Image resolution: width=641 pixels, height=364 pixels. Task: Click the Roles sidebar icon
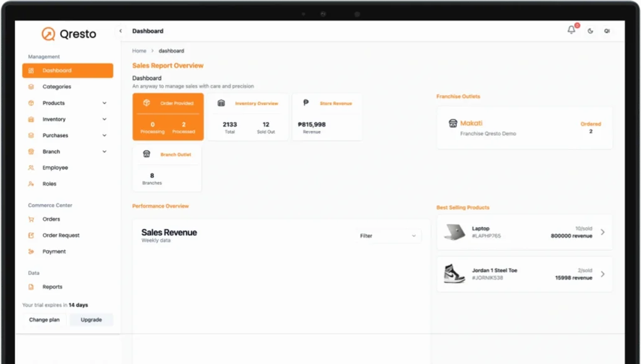[x=31, y=184]
